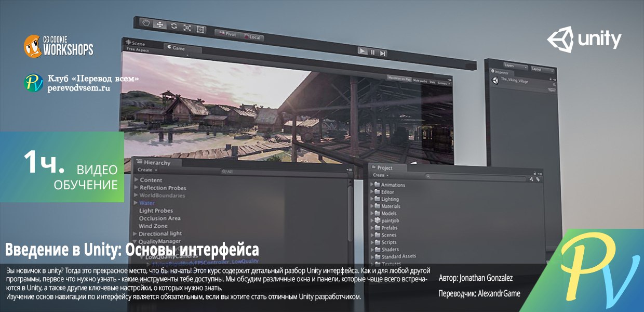The image size is (644, 312).
Task: Click the Scripts folder icon
Action: pyautogui.click(x=377, y=242)
